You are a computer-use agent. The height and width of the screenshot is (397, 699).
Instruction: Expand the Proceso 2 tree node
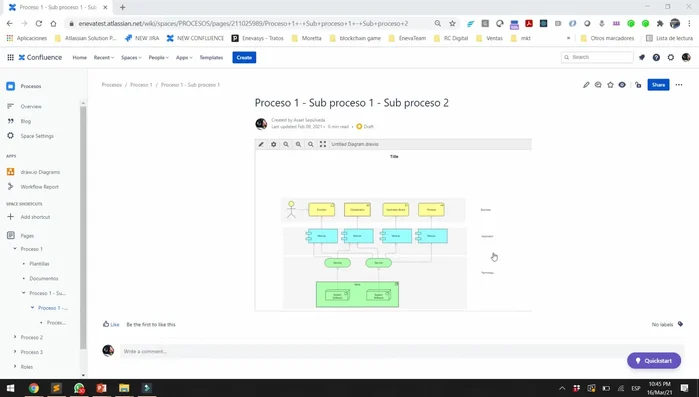pos(15,337)
